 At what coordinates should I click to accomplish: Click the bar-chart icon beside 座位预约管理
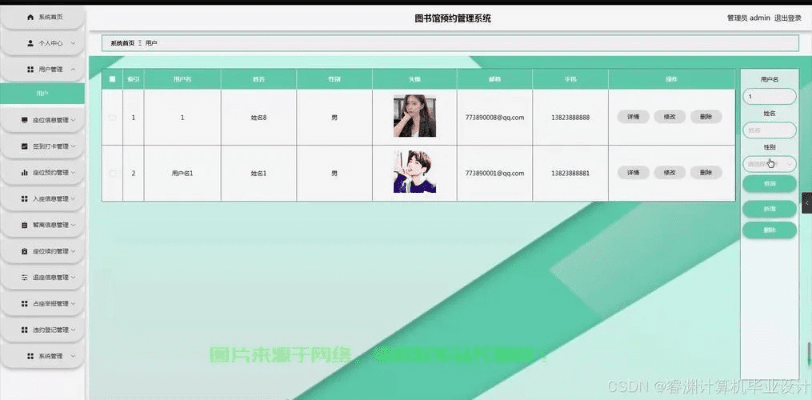coord(24,173)
